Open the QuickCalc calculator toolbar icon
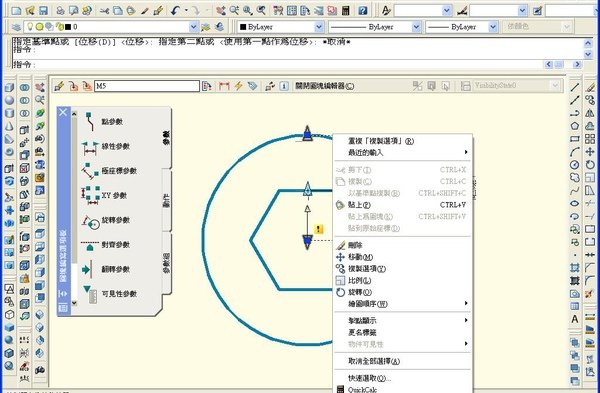This screenshot has width=600, height=393. coord(346,10)
